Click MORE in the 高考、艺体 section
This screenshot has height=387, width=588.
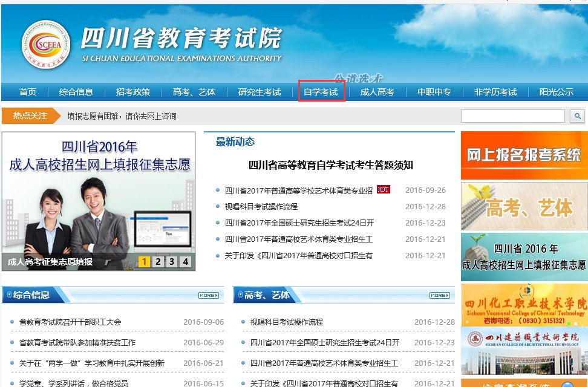(440, 295)
